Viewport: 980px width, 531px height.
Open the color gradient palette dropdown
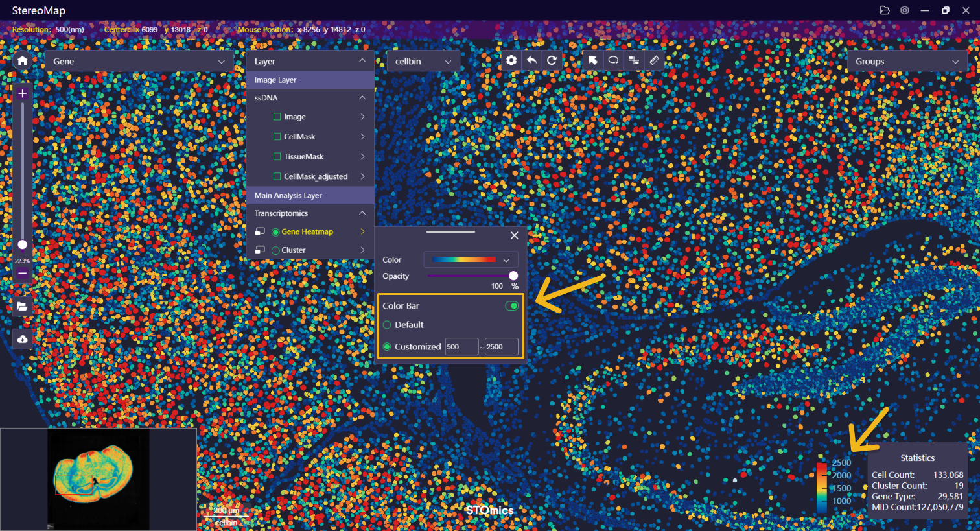click(471, 260)
